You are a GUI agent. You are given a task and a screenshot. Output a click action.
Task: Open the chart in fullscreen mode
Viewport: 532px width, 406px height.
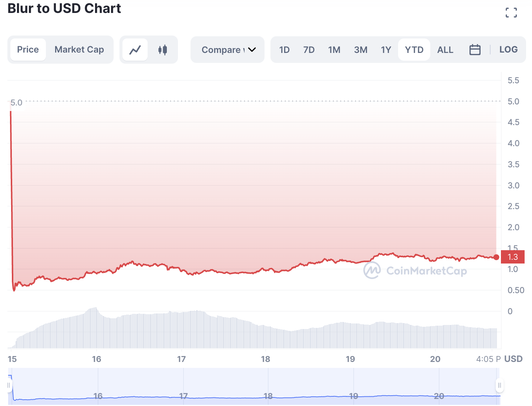click(511, 13)
